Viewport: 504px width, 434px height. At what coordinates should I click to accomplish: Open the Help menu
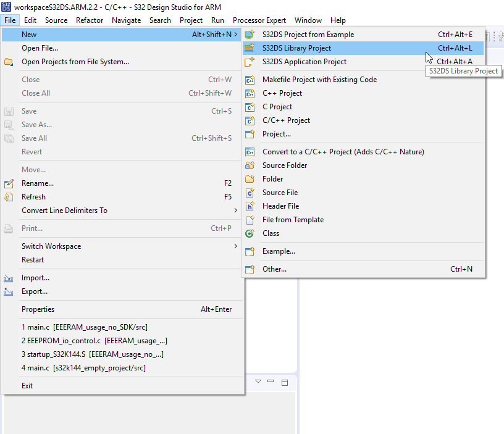338,20
